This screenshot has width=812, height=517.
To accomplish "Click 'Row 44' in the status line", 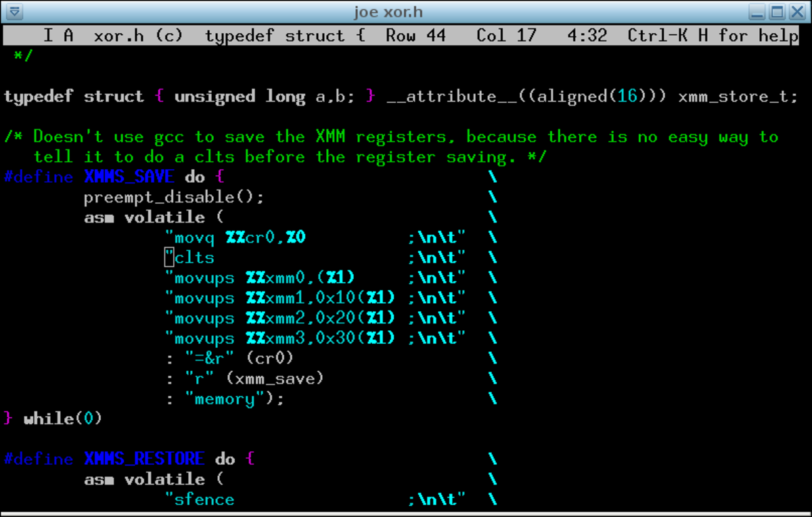I will (x=415, y=35).
